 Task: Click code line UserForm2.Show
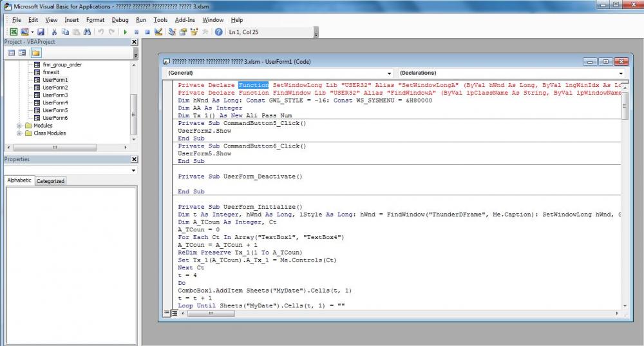(x=205, y=131)
